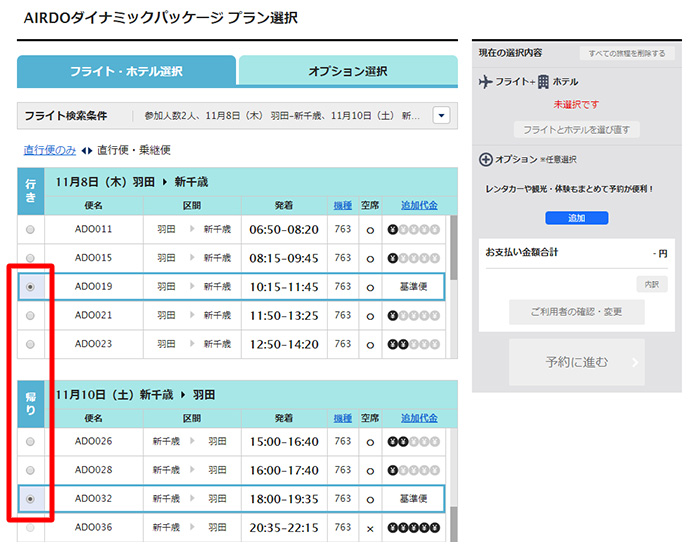
Task: Open 追加代金 link in return table header
Action: pos(419,418)
